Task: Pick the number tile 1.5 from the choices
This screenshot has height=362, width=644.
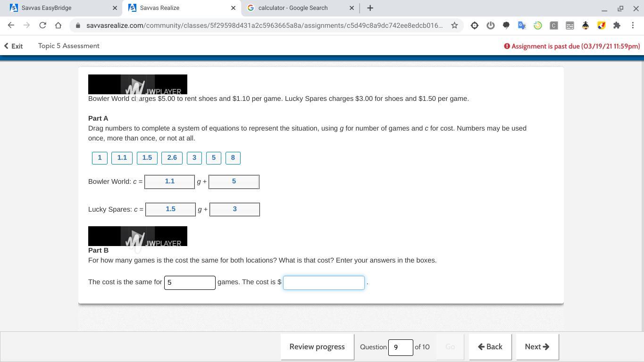Action: [x=147, y=158]
